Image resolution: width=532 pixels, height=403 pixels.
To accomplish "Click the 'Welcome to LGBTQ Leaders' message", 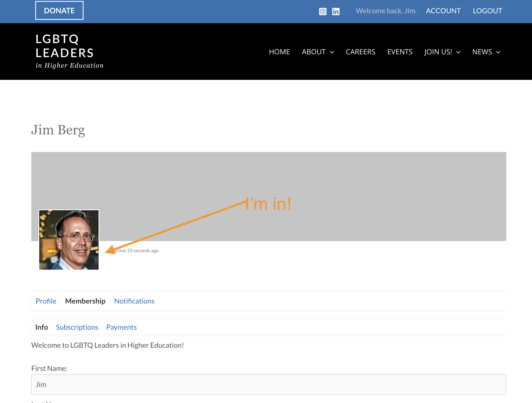I will tap(107, 345).
